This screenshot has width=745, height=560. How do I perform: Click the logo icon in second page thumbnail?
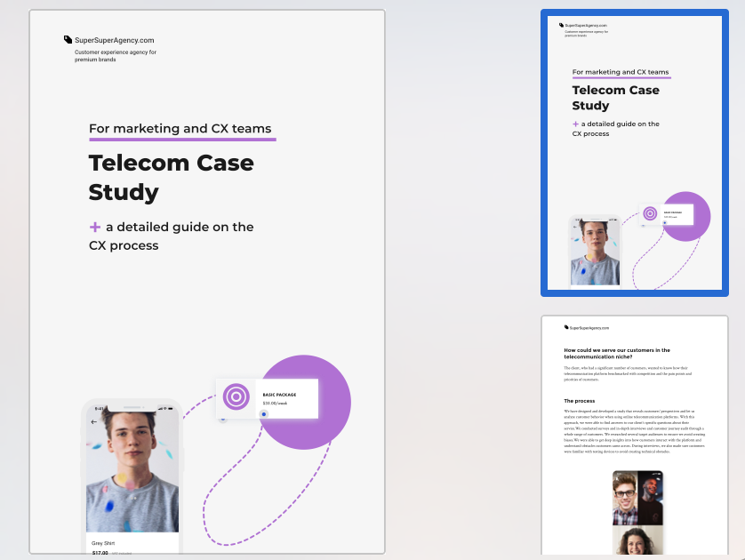pos(566,327)
